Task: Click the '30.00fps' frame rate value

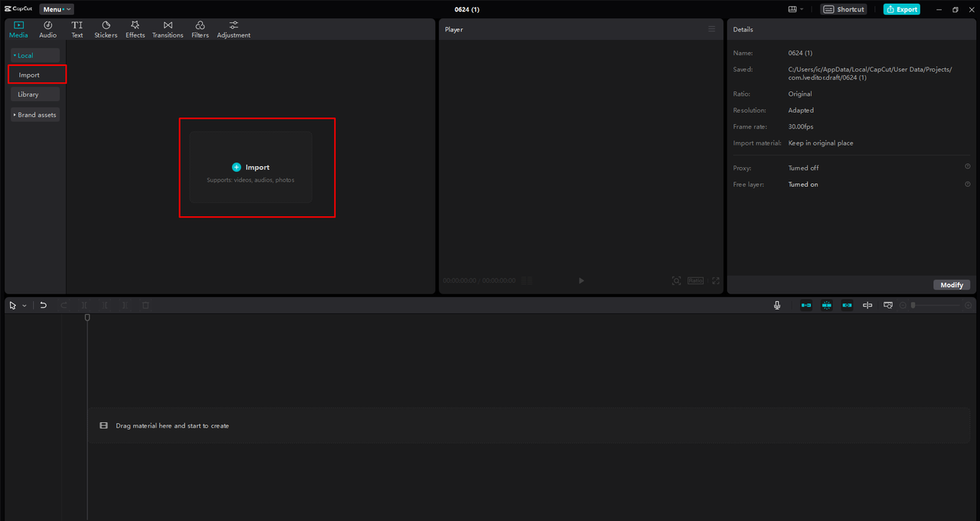Action: point(801,126)
